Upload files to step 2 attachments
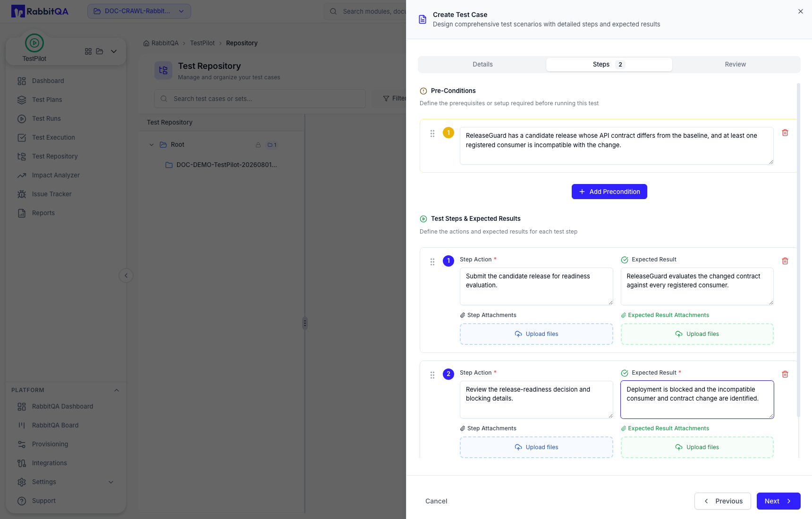The image size is (812, 519). click(x=536, y=447)
